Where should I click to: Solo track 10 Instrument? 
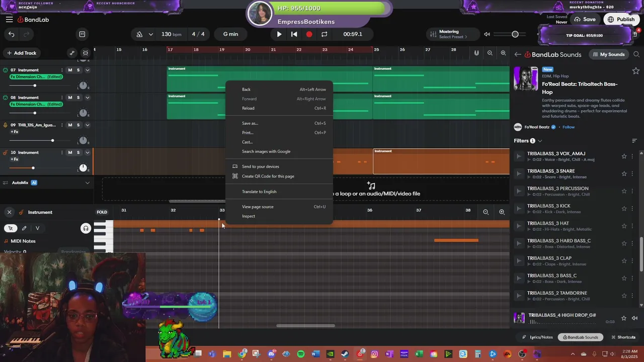[78, 152]
